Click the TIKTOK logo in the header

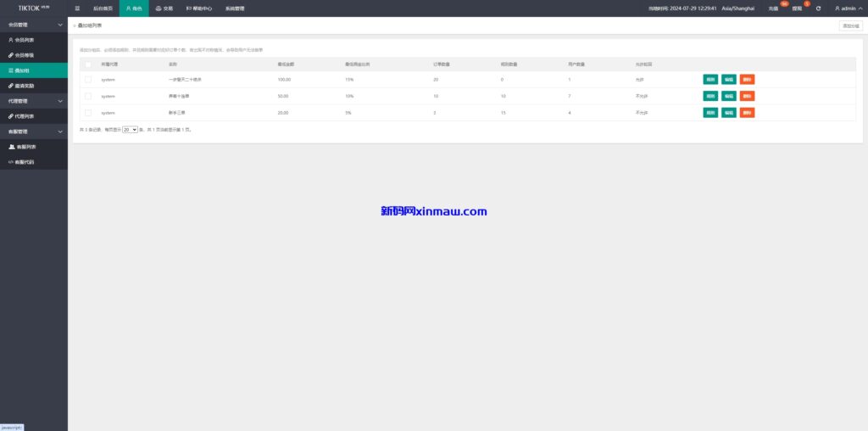click(x=34, y=8)
